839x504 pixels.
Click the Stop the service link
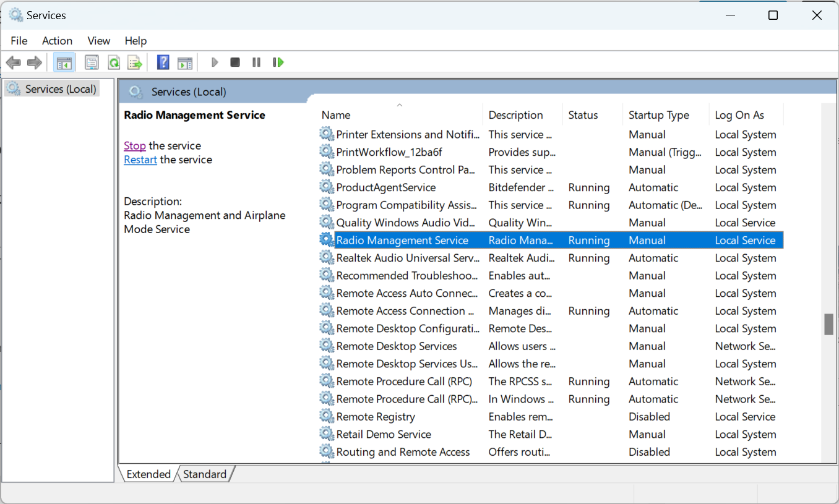pyautogui.click(x=135, y=145)
